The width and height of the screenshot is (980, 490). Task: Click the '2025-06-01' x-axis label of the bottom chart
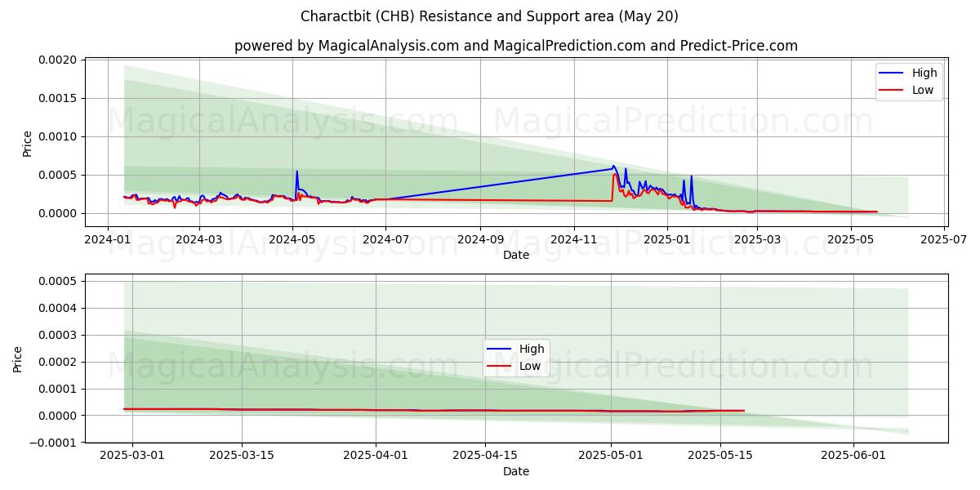click(x=854, y=456)
